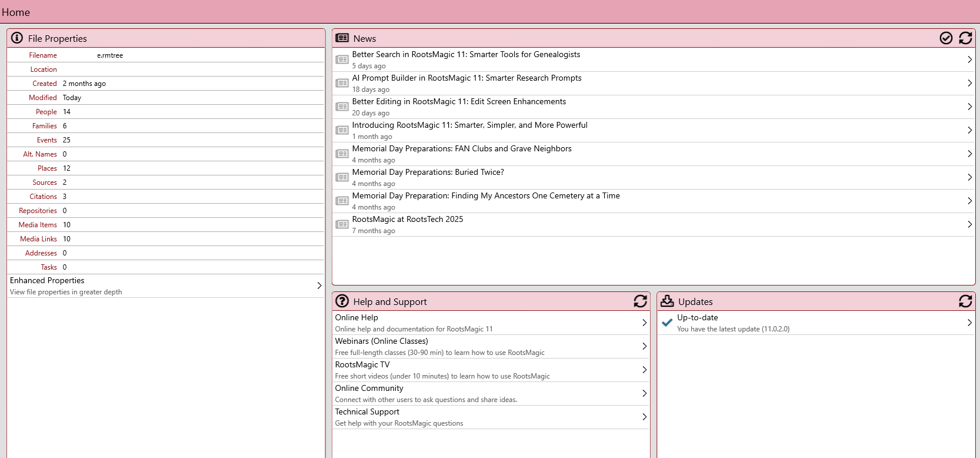Open chevron next to Technical Support
980x458 pixels.
point(645,417)
